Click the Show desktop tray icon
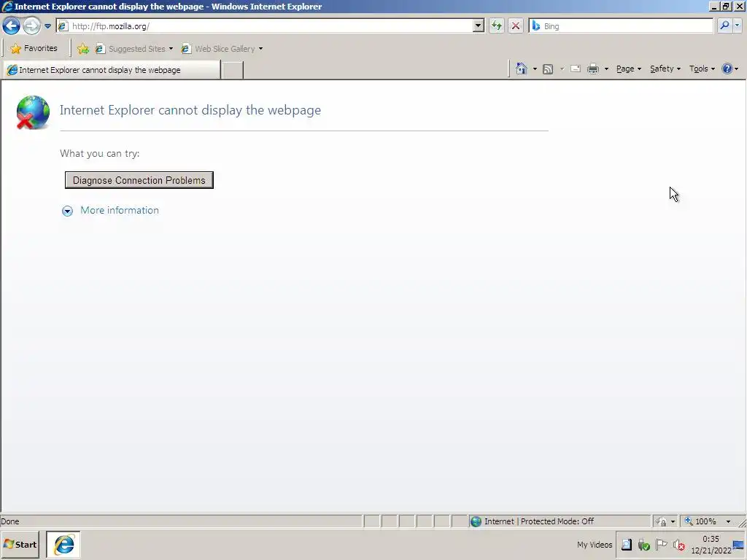Screen dimensions: 747x560 [x=739, y=545]
